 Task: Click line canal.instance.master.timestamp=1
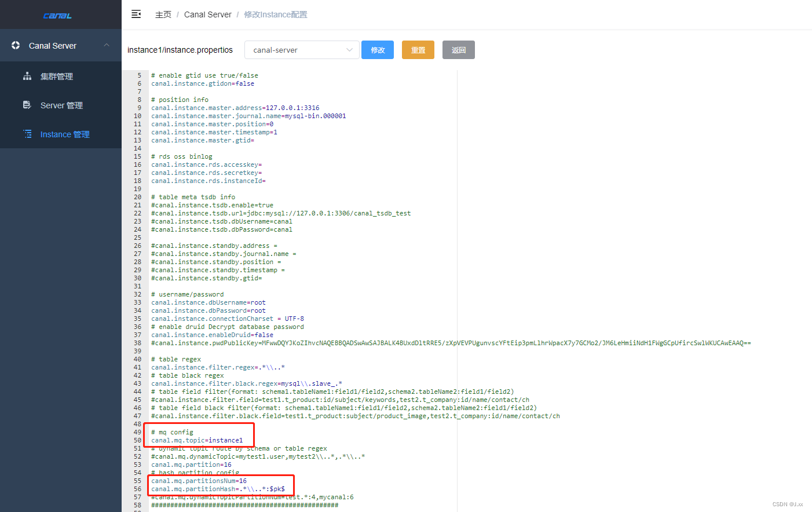pyautogui.click(x=214, y=132)
